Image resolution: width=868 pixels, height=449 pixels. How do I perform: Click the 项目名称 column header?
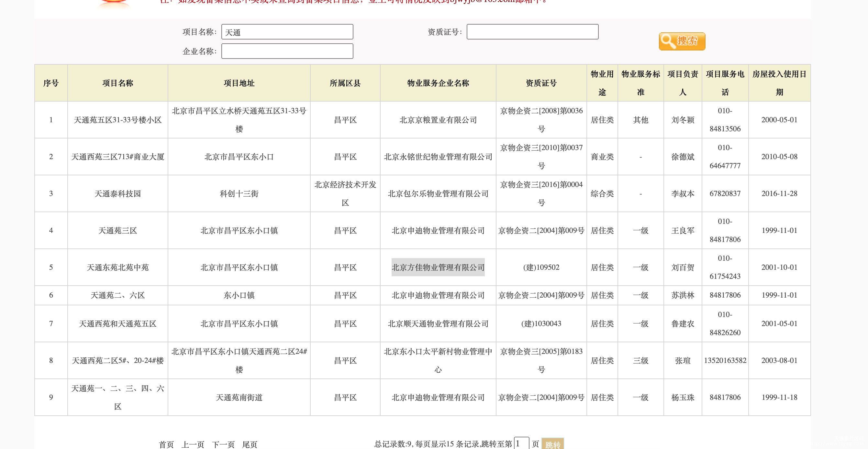click(x=117, y=83)
